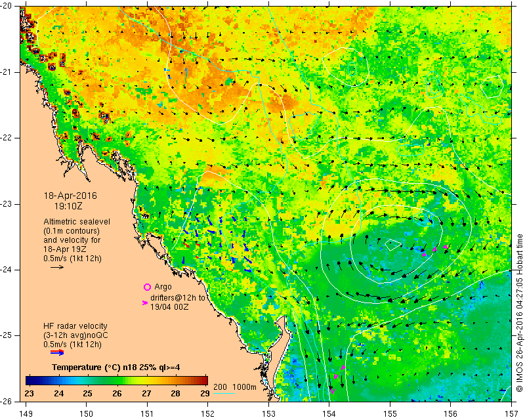Screen dimensions: 525x420
Task: Click the "(3-12h avg)noQC" label
Action: (75, 335)
